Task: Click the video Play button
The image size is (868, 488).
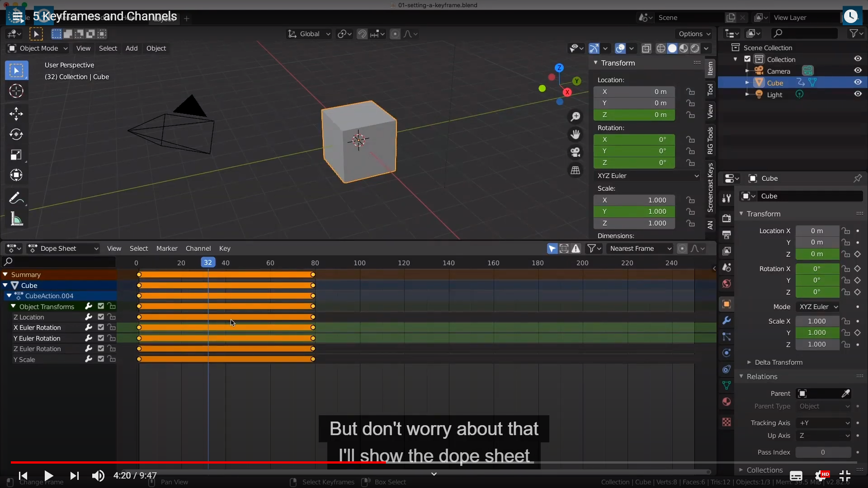Action: tap(48, 475)
